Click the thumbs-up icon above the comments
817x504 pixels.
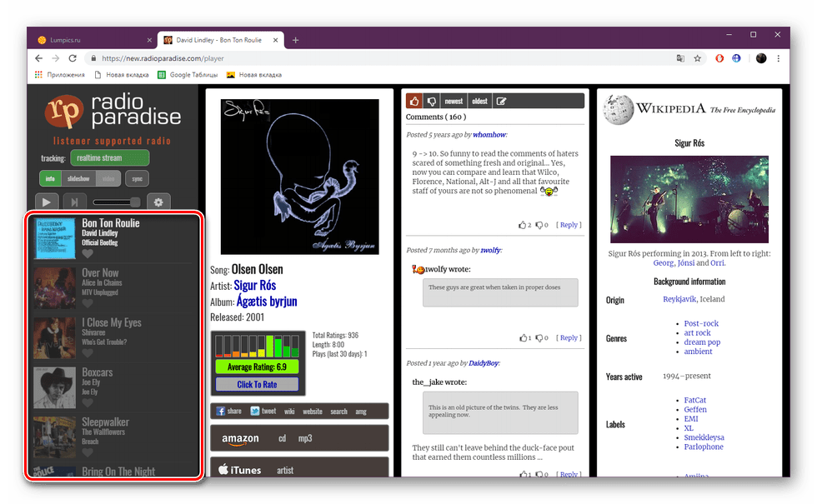pyautogui.click(x=414, y=101)
